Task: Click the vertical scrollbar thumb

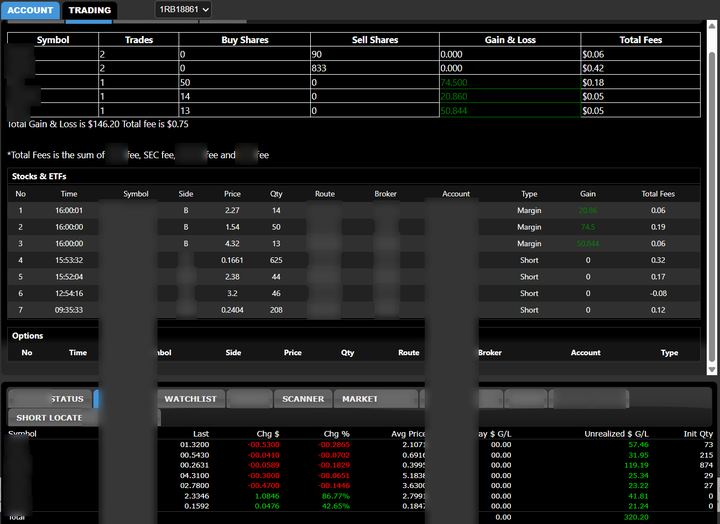Action: [712, 207]
